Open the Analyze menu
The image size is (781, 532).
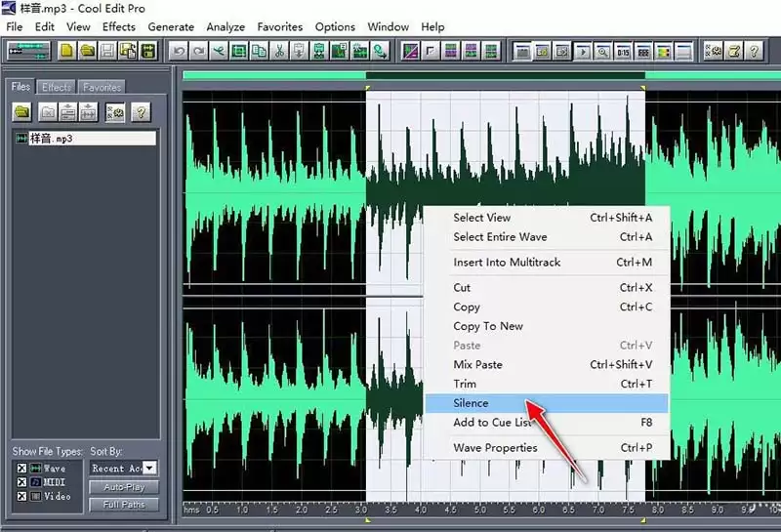pos(226,27)
